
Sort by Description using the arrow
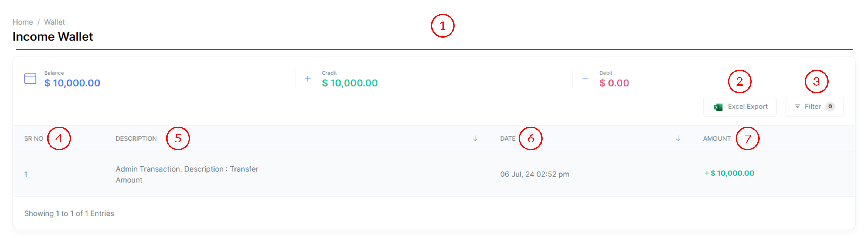click(x=475, y=138)
